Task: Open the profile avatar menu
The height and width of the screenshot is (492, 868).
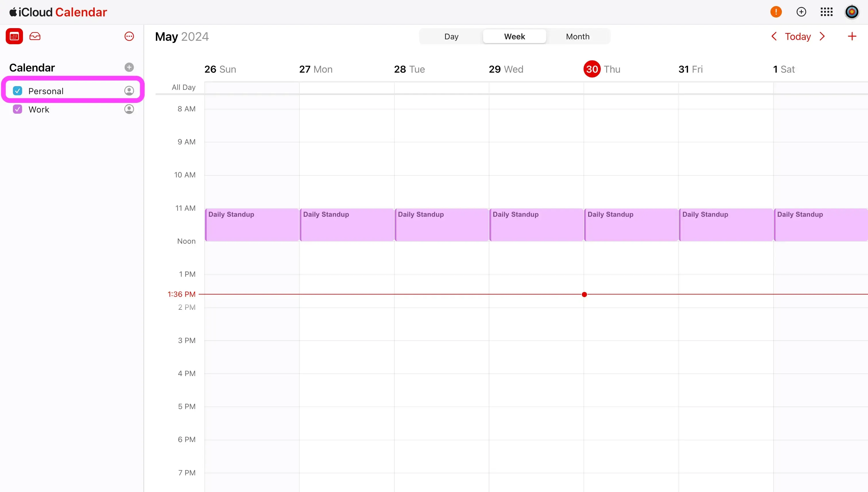Action: tap(852, 11)
